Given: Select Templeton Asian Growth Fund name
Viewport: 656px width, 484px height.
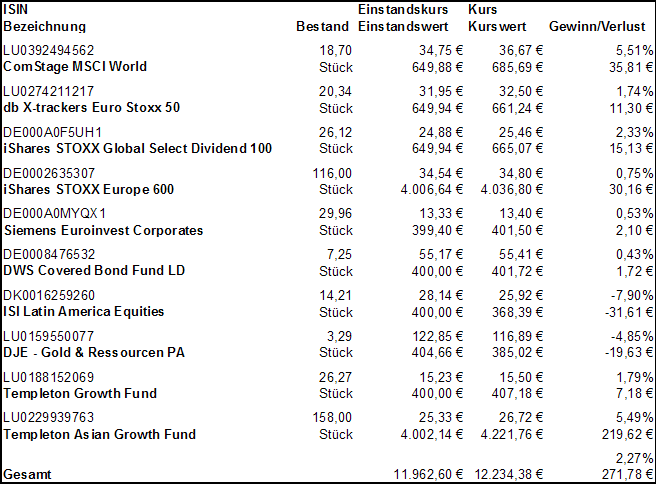Looking at the screenshot, I should (x=99, y=435).
